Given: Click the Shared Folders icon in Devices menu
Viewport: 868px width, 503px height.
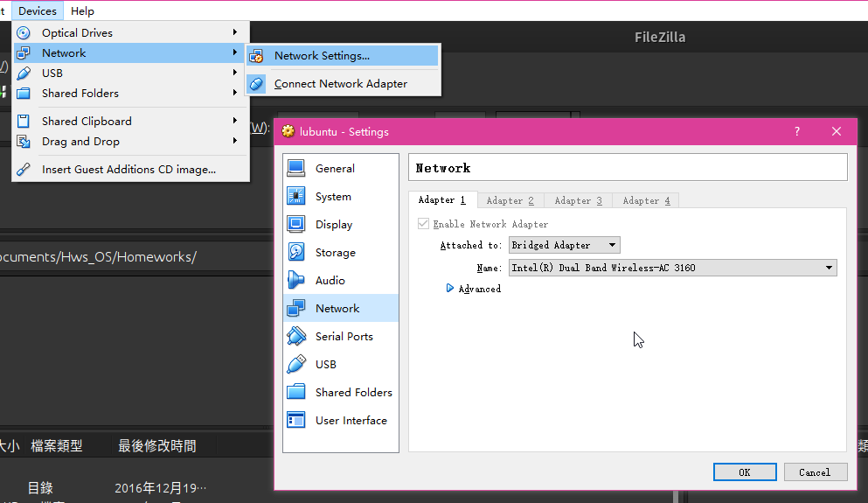Looking at the screenshot, I should tap(24, 93).
